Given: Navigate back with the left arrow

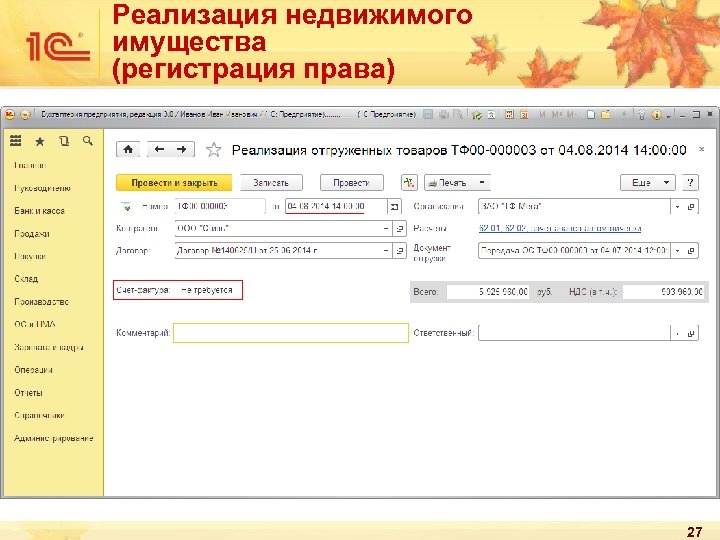Looking at the screenshot, I should pyautogui.click(x=159, y=149).
